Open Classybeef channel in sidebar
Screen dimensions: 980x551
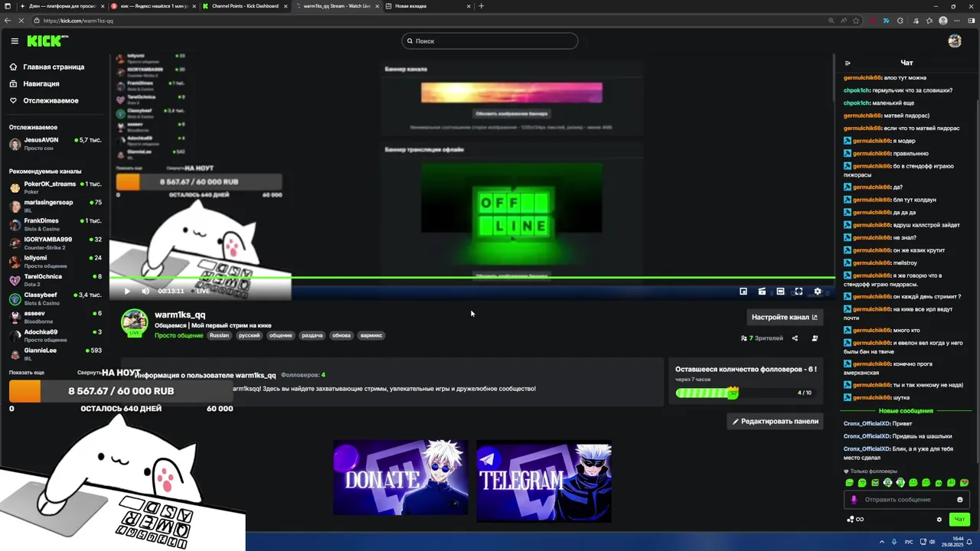coord(55,298)
